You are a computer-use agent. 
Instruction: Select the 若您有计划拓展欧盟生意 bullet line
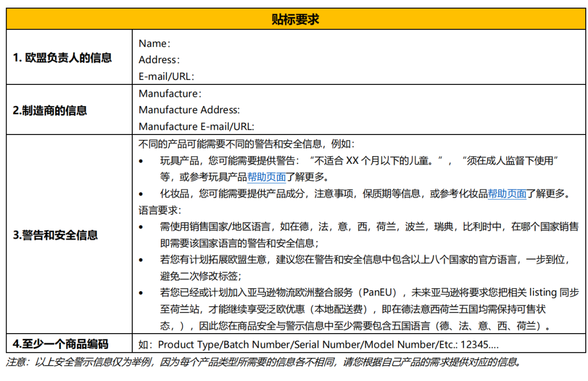tap(366, 260)
